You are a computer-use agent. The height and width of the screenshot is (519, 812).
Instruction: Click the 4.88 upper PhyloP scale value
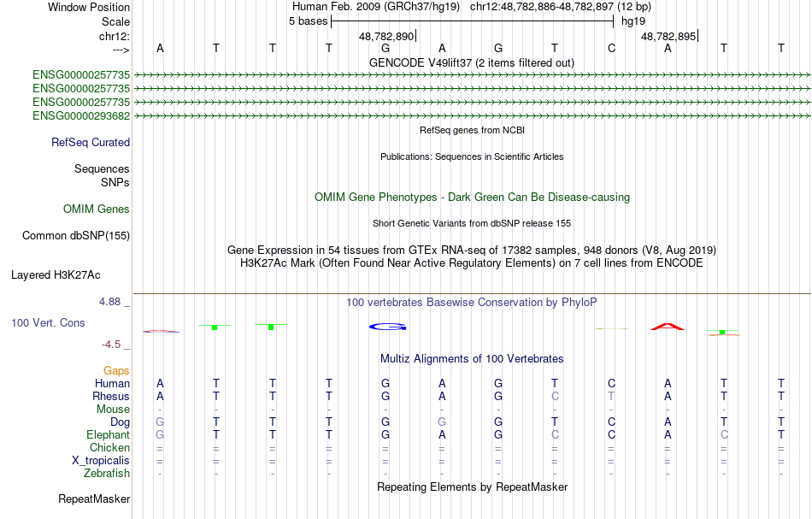click(109, 302)
